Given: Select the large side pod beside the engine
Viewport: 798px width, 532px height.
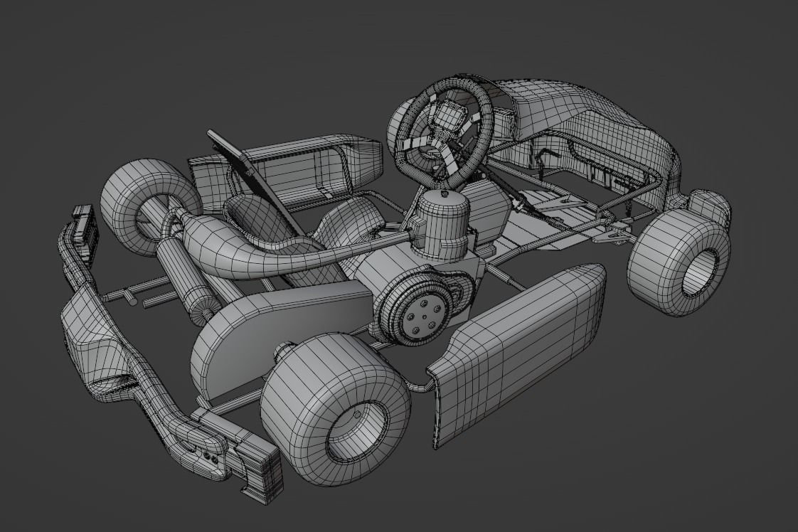Looking at the screenshot, I should click(519, 351).
